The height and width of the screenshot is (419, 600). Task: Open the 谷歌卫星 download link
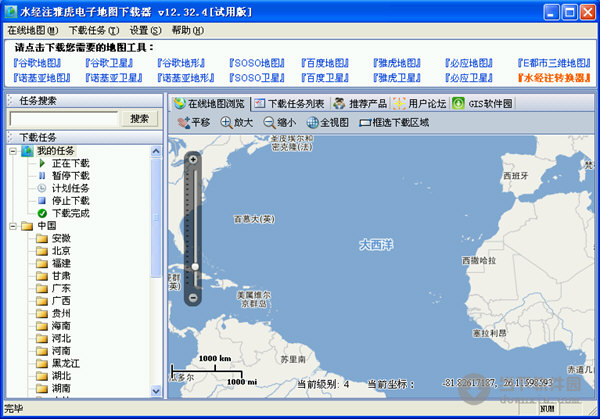pyautogui.click(x=109, y=63)
